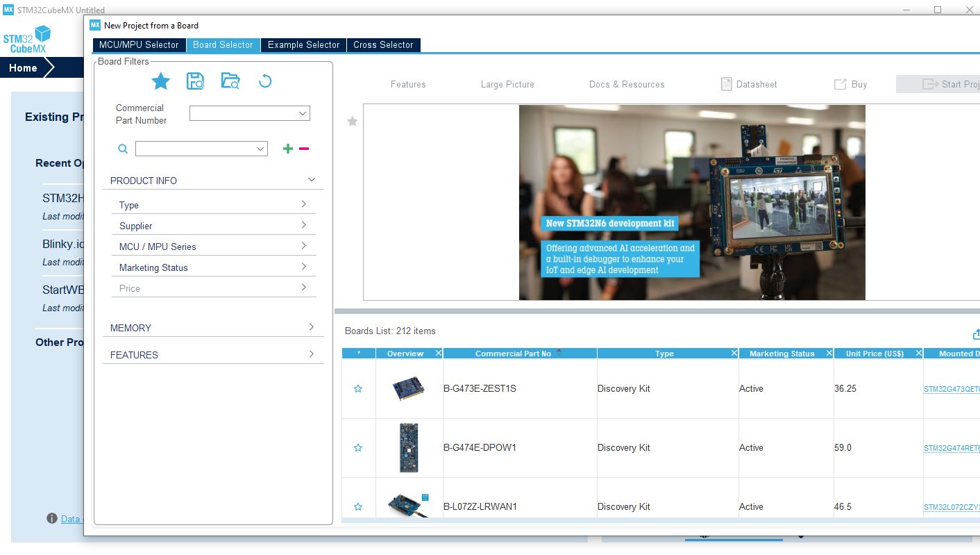Screen dimensions: 980x555
Task: Expand the MCU / MPU Series filter
Action: point(213,247)
